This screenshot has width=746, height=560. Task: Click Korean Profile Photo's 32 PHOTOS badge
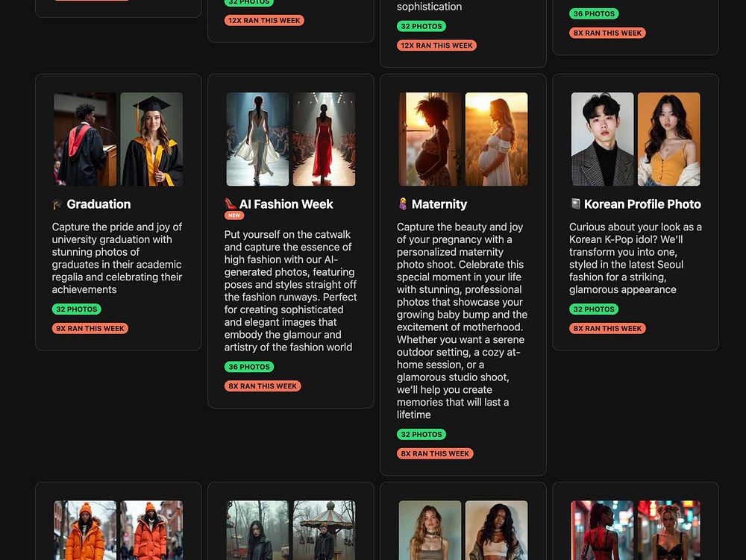[594, 309]
